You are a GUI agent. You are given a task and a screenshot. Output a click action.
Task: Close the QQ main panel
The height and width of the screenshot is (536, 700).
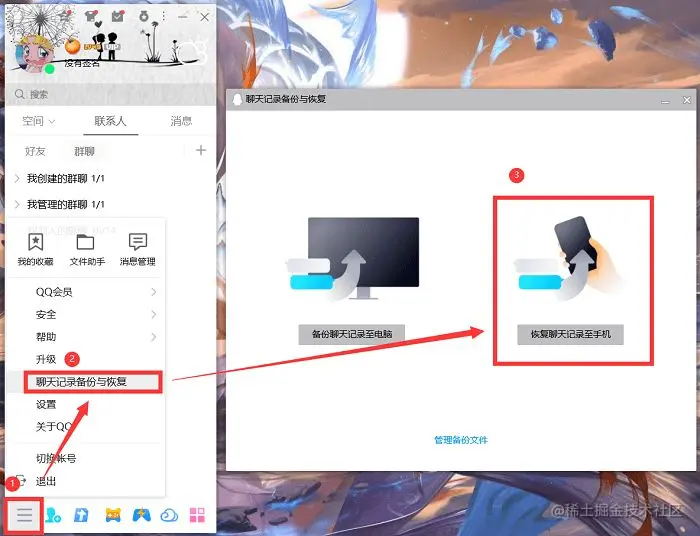pos(204,17)
